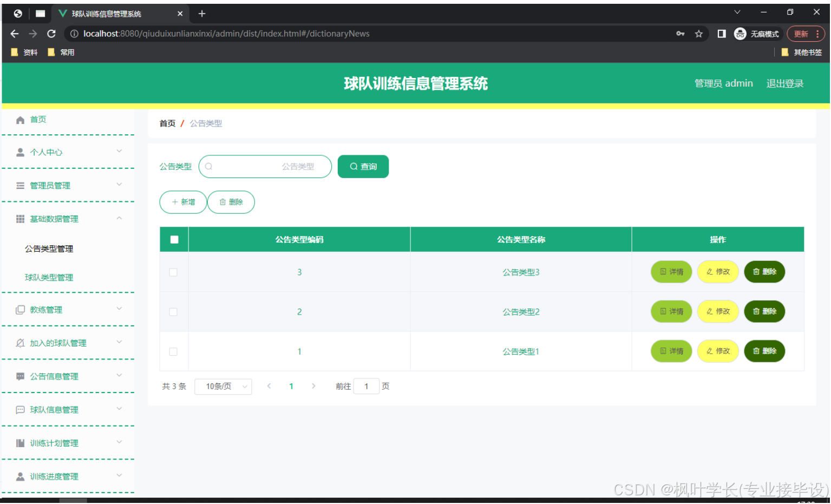831x504 pixels.
Task: Check the row checkbox for 公告类型3
Action: 173,272
